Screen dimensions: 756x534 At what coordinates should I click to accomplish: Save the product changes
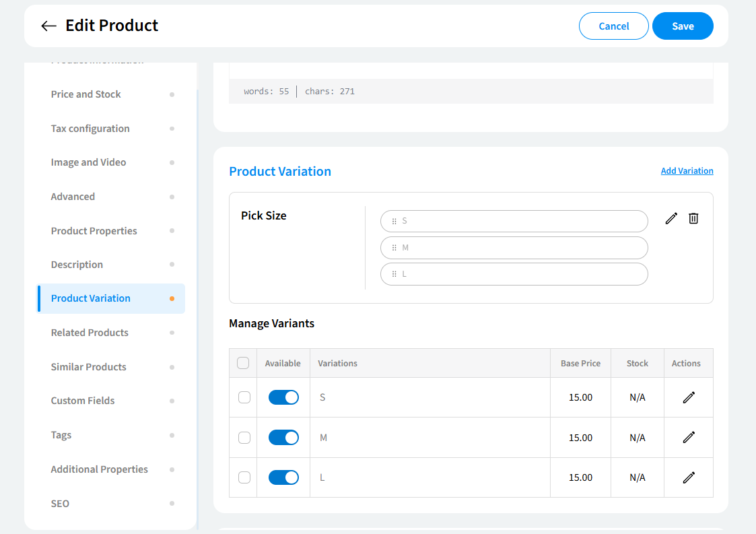pos(683,26)
